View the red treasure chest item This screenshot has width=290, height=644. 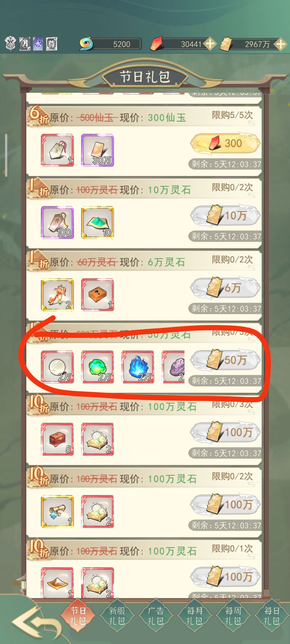(57, 439)
